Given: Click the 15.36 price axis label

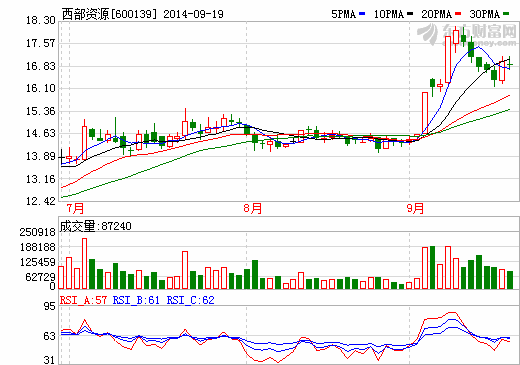Looking at the screenshot, I should [x=41, y=111].
